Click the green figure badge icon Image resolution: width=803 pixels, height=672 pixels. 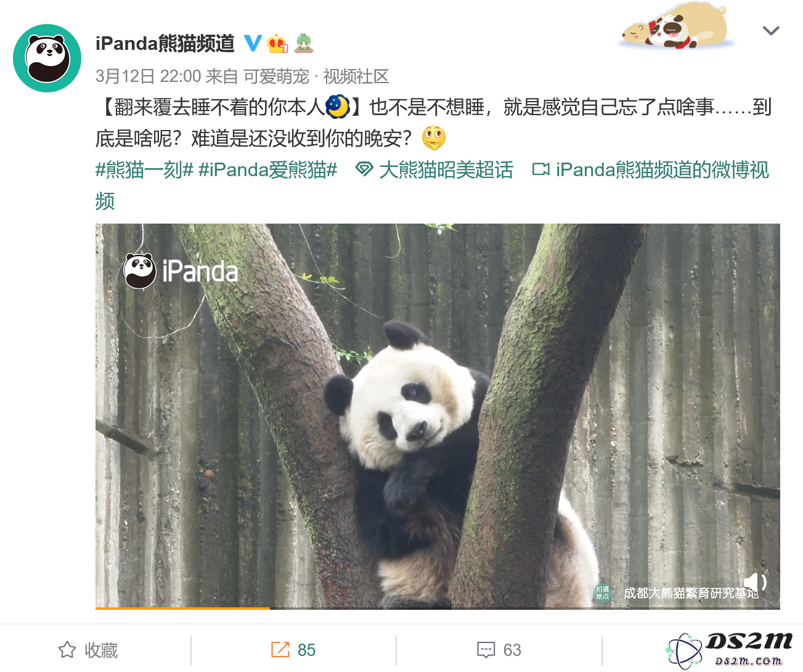click(x=304, y=43)
